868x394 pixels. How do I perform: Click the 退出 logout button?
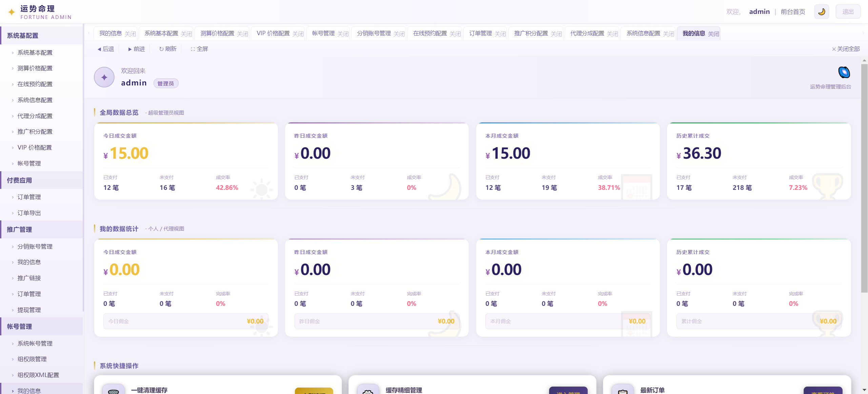(848, 12)
